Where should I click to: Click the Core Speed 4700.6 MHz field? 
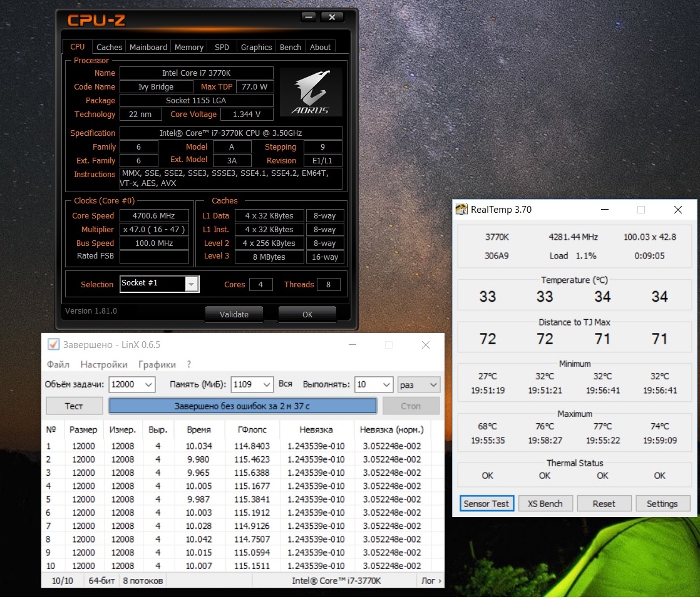(x=153, y=215)
